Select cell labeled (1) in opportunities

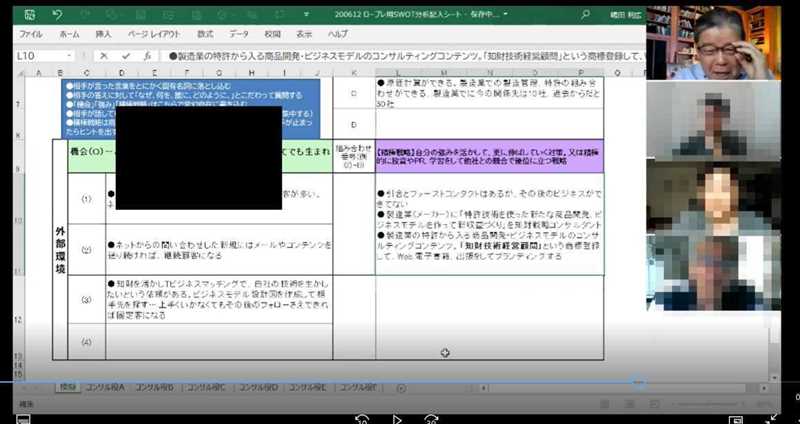click(x=87, y=198)
